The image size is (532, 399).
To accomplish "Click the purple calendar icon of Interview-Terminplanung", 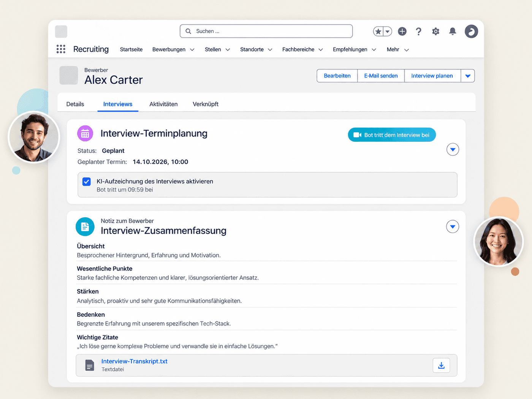I will (85, 133).
